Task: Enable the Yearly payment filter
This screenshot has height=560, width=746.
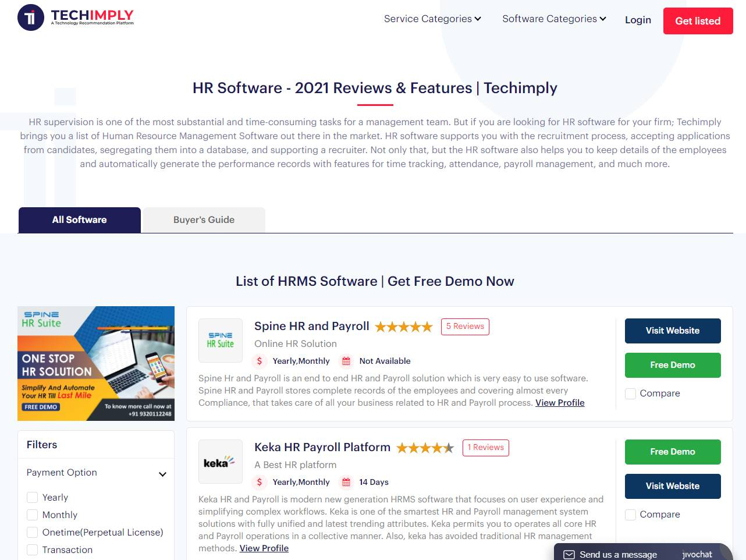Action: click(x=33, y=498)
